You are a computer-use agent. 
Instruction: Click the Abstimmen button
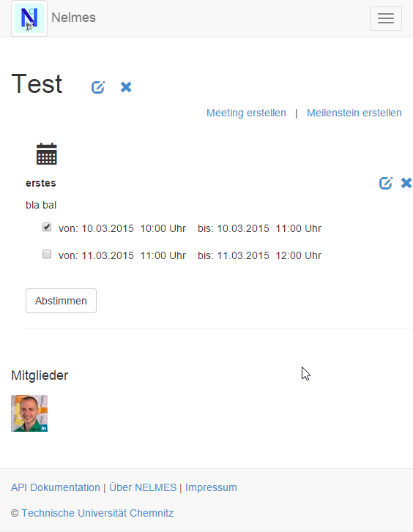[61, 301]
